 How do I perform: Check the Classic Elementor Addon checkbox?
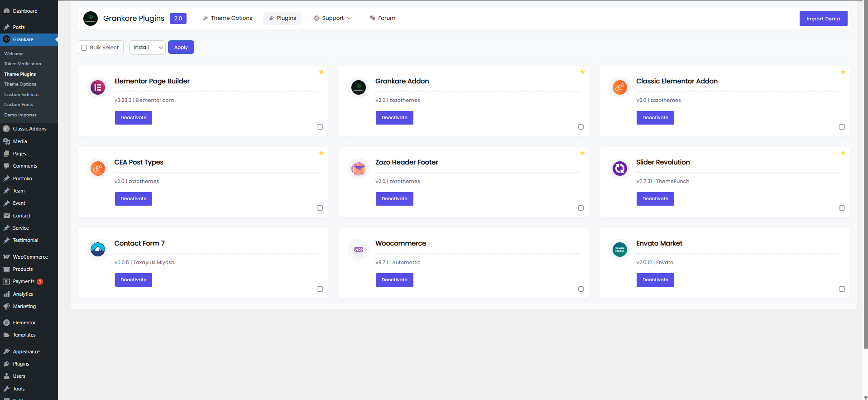tap(842, 127)
